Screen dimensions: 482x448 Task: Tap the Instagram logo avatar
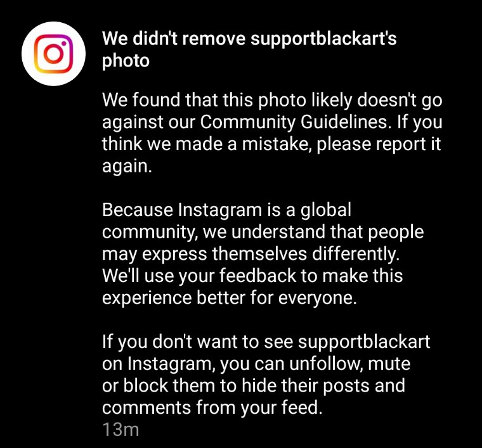click(53, 54)
